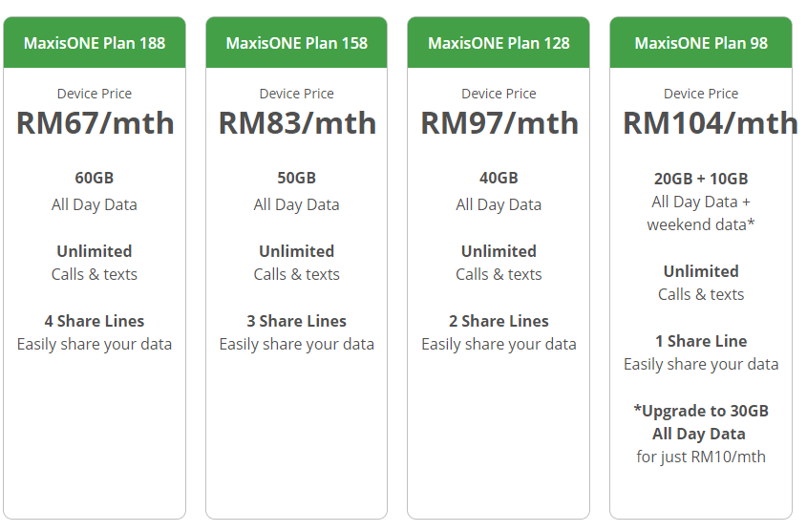The width and height of the screenshot is (807, 532).
Task: Click the 60GB data label
Action: point(95,178)
